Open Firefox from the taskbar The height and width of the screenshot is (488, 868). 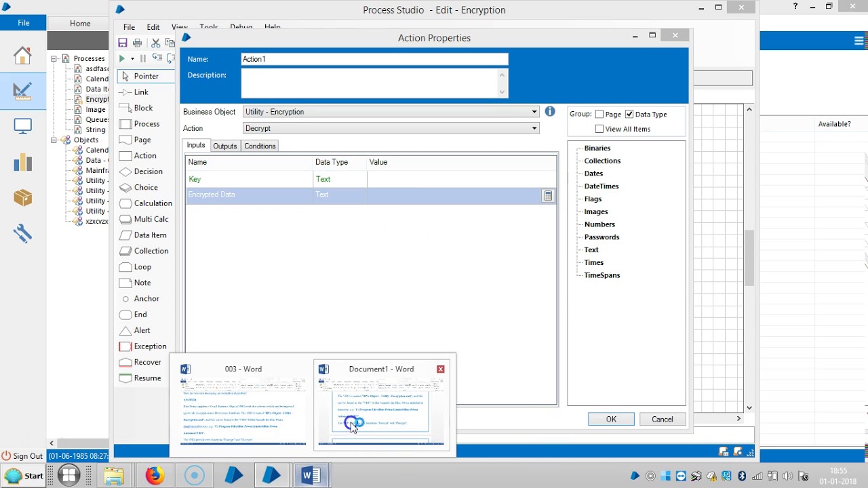pos(155,476)
